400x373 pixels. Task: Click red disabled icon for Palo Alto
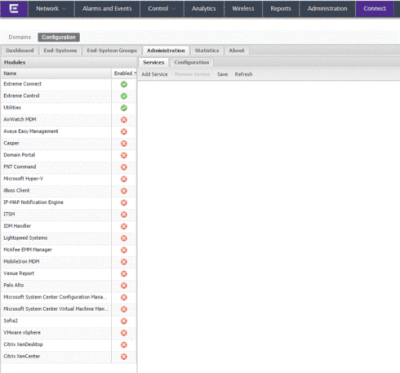[x=124, y=286]
